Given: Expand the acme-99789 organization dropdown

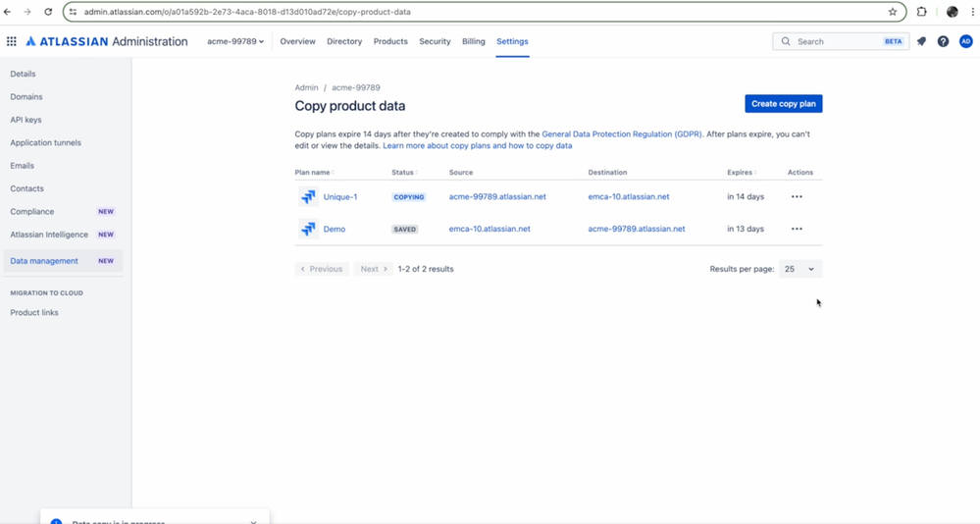Looking at the screenshot, I should tap(235, 41).
